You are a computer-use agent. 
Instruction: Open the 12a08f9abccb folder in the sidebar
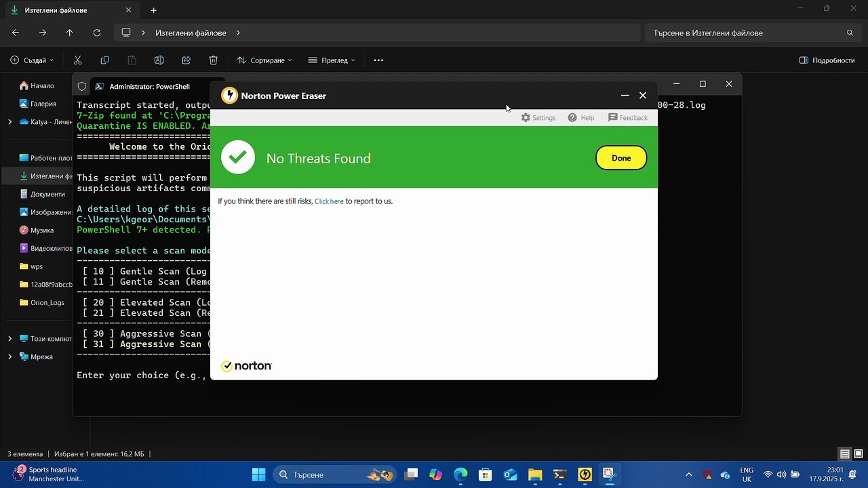[x=45, y=285]
